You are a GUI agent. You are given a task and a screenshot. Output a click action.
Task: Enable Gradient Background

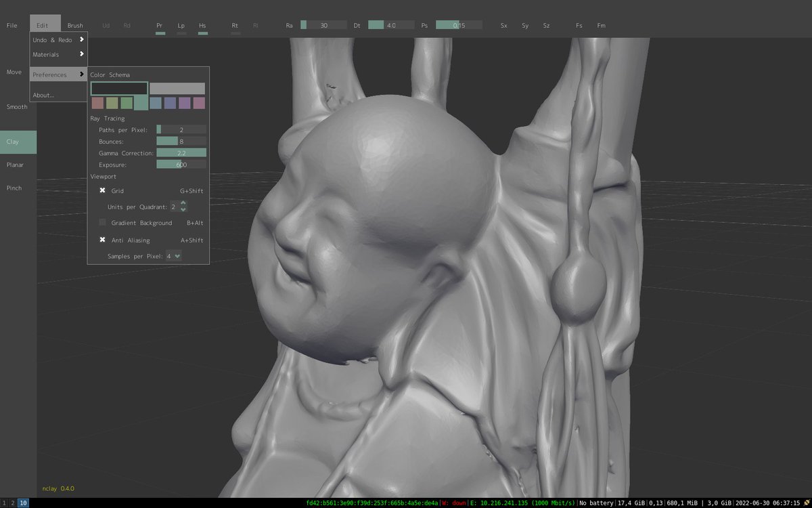click(102, 222)
